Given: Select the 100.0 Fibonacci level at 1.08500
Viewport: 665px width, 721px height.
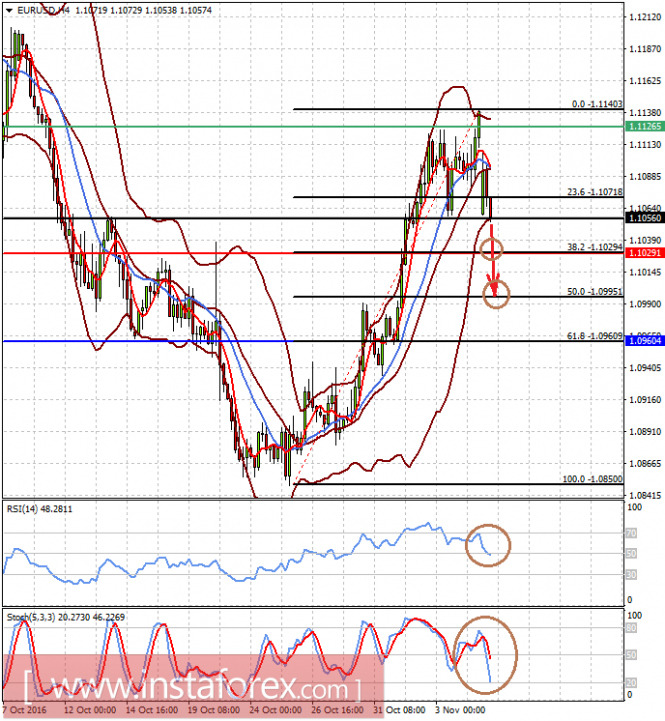Looking at the screenshot, I should click(x=593, y=479).
